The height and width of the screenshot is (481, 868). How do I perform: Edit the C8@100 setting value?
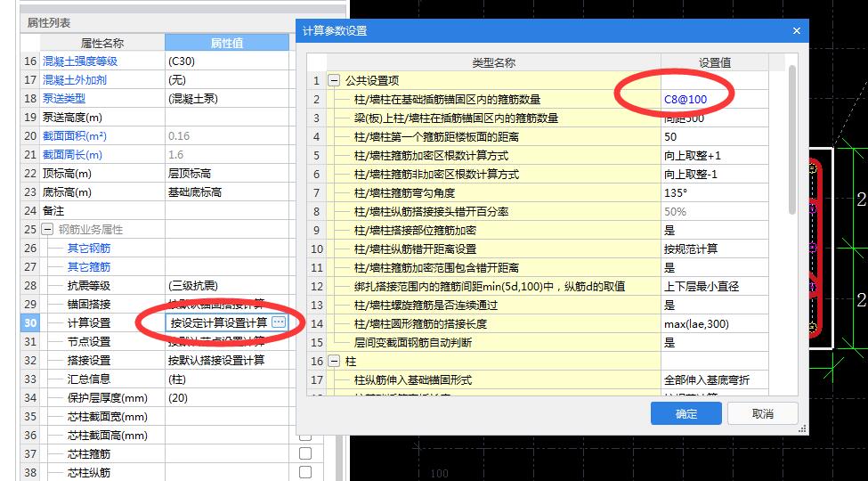tap(715, 100)
